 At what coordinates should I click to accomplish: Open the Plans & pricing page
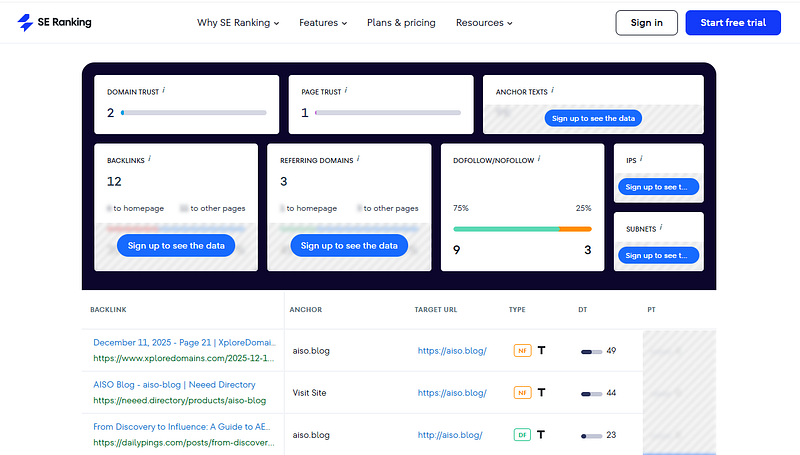pos(401,23)
